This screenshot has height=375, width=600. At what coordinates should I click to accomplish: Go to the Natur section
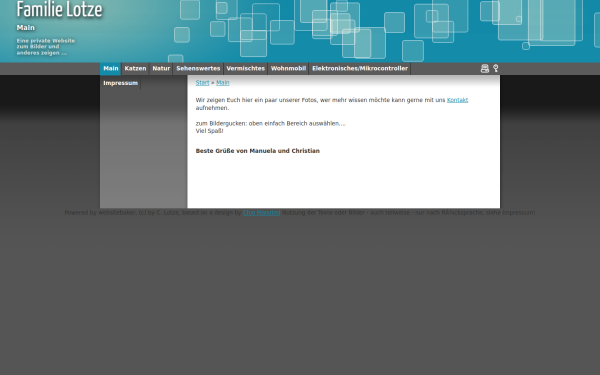(x=161, y=68)
